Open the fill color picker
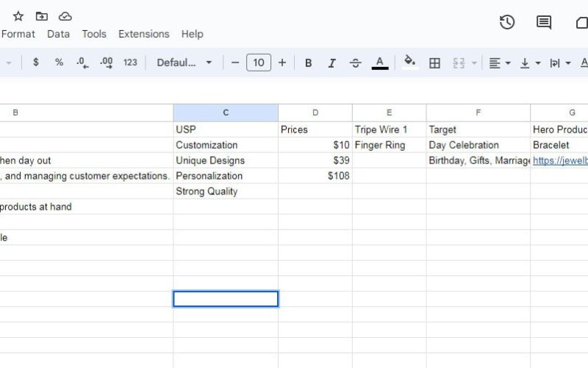Viewport: 588px width, 368px height. (x=410, y=63)
